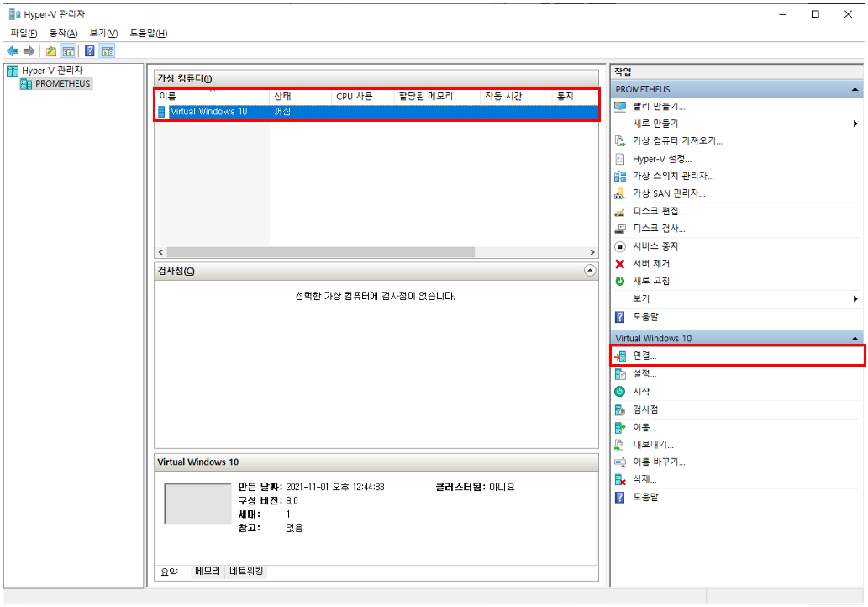Click the 이동 move icon
This screenshot has height=607, width=868.
click(x=620, y=428)
